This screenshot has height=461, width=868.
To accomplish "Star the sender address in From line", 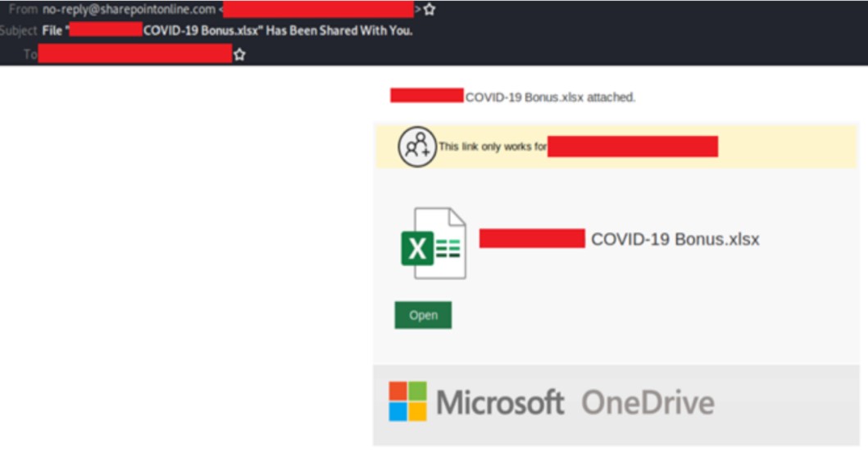I will (429, 9).
